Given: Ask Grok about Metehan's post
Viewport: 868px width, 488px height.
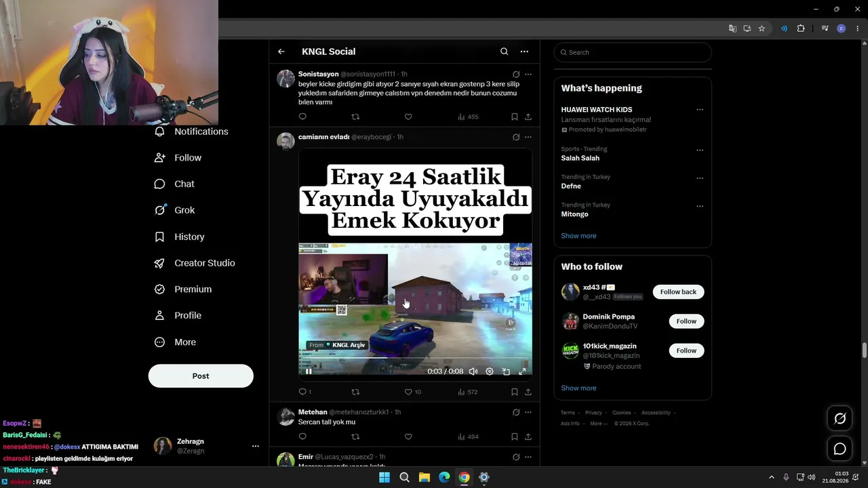Looking at the screenshot, I should (516, 412).
